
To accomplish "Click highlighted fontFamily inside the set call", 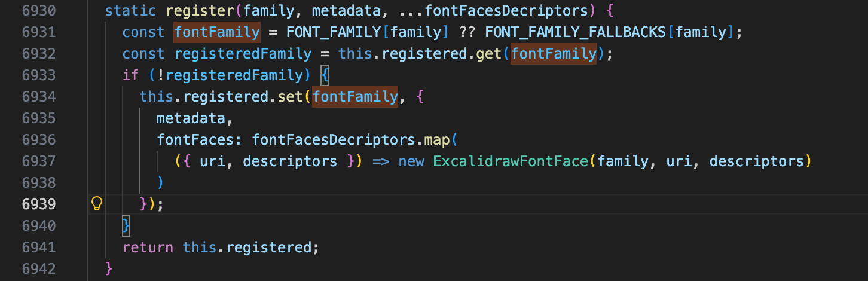I will (355, 96).
